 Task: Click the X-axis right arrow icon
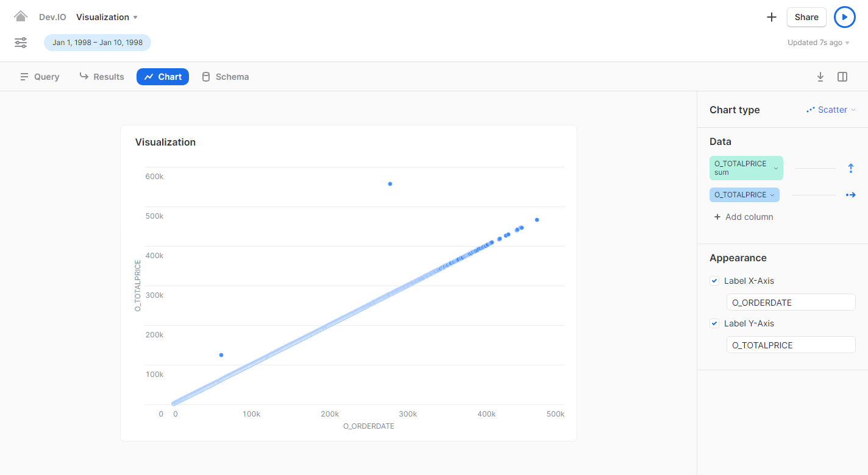coord(851,195)
